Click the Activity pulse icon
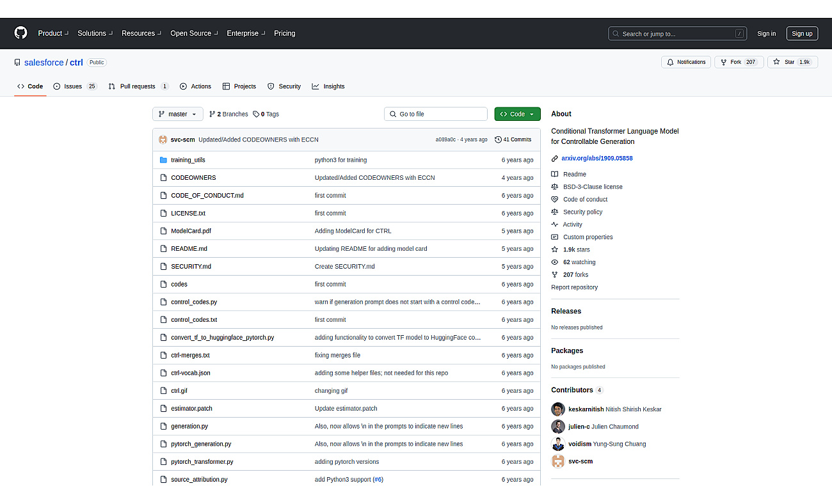The height and width of the screenshot is (504, 832). tap(555, 224)
